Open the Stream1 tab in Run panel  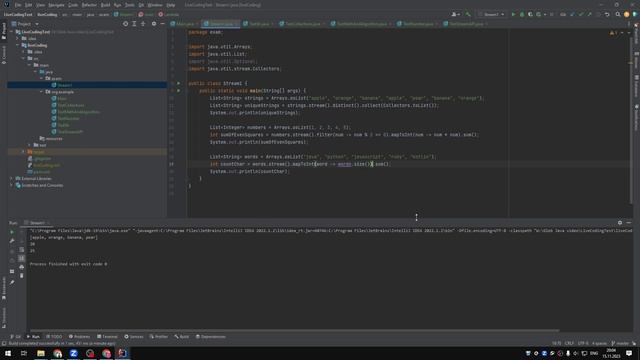37,223
